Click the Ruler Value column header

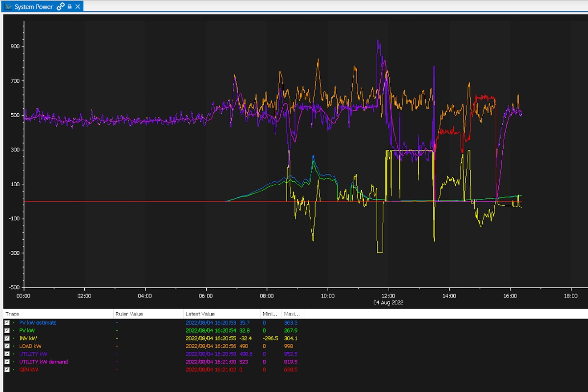click(x=129, y=314)
